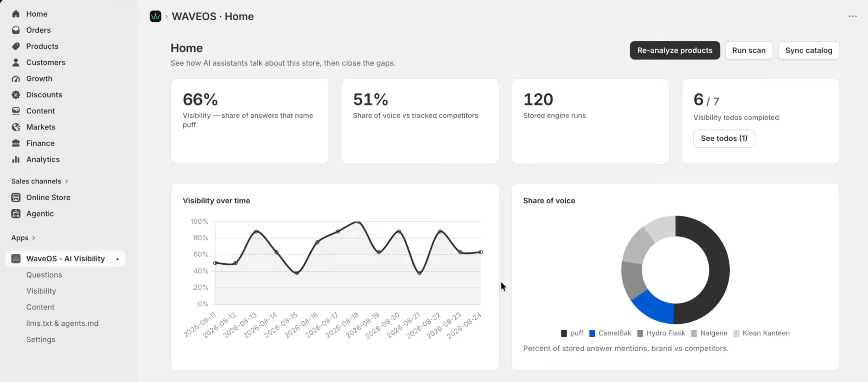This screenshot has height=382, width=868.
Task: Click the See todos (1) button
Action: (724, 138)
